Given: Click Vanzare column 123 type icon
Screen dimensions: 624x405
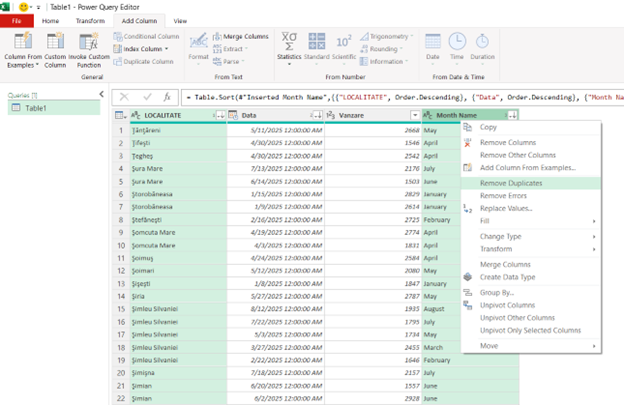Looking at the screenshot, I should click(330, 115).
